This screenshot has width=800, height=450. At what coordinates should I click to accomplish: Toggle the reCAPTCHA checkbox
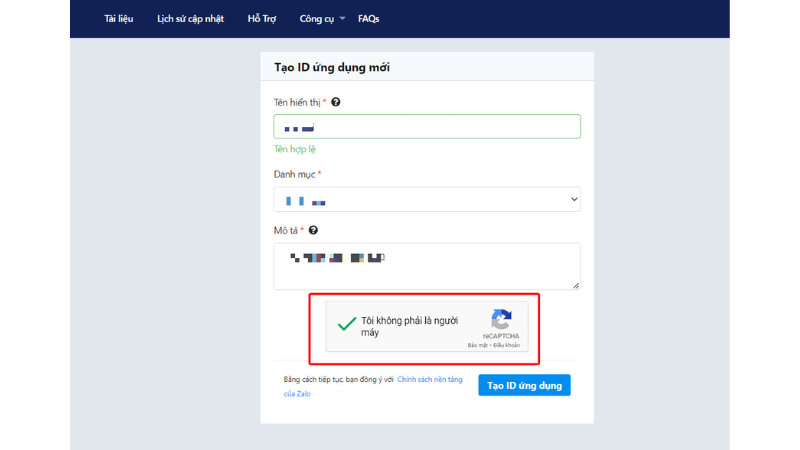click(347, 324)
